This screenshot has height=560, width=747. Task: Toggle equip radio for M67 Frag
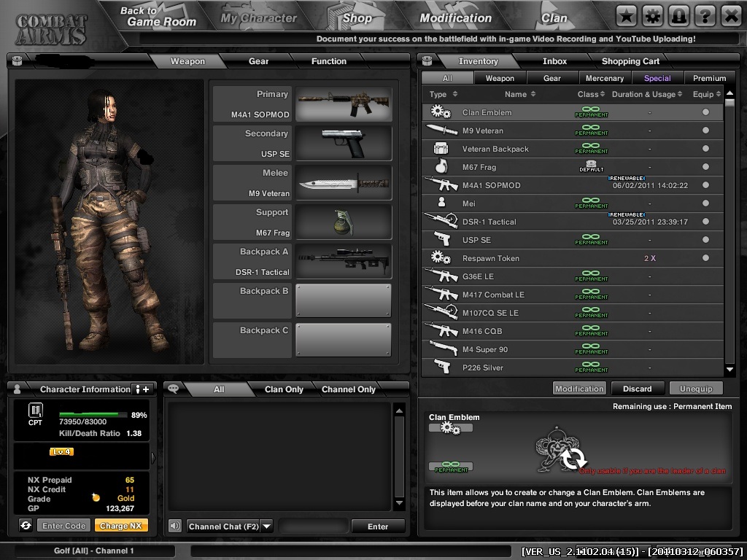705,167
